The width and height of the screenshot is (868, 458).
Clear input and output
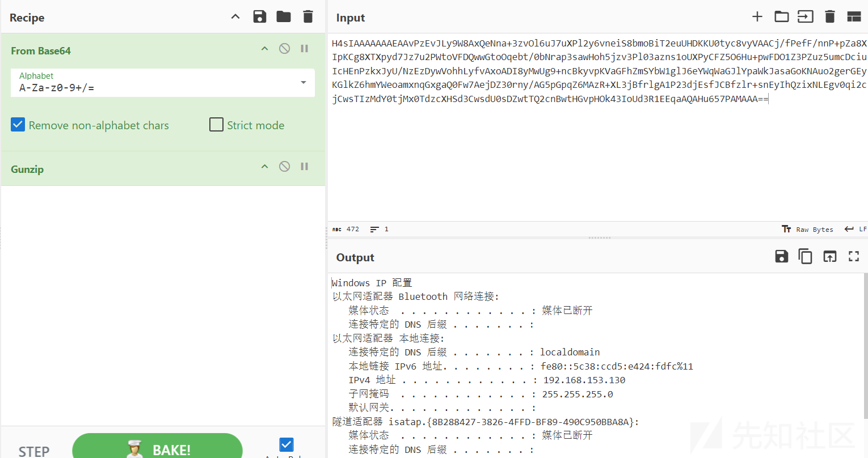pyautogui.click(x=830, y=16)
